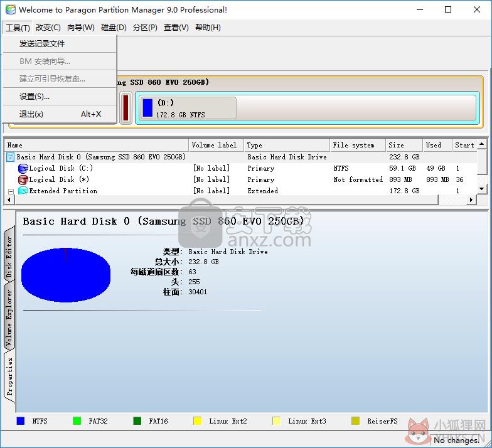The width and height of the screenshot is (492, 448).
Task: Open the 磁盘(D) menu
Action: 114,28
